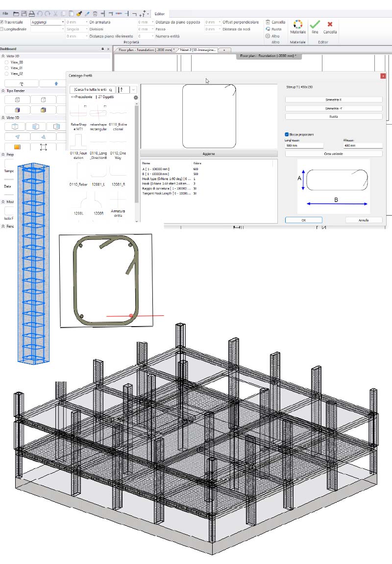The height and width of the screenshot is (564, 392).
Task: Open File with the paintbrush toolbar icon
Action: [x=79, y=13]
